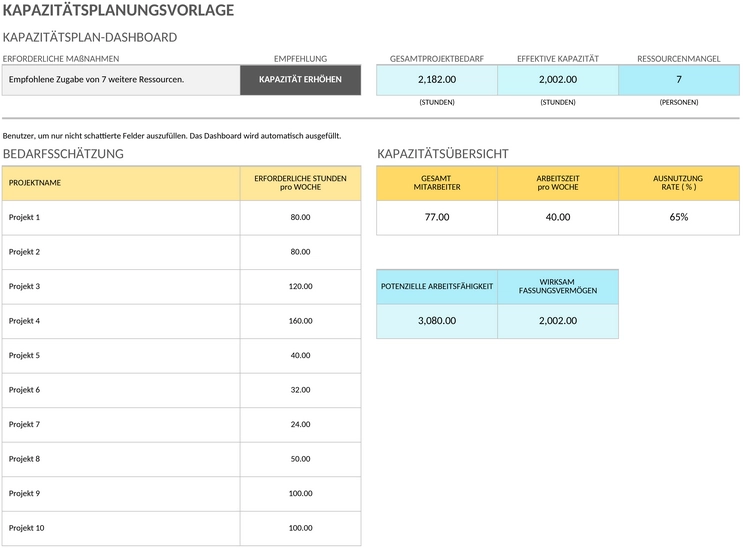The height and width of the screenshot is (548, 743).
Task: Select the Projekt 3 name cell
Action: (x=121, y=287)
